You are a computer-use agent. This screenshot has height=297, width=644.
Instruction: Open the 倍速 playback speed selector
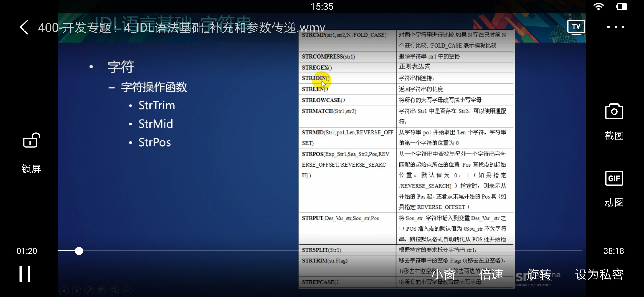pyautogui.click(x=491, y=274)
